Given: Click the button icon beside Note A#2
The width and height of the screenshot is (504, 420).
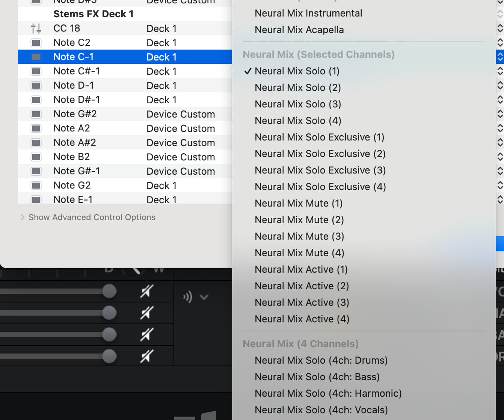Looking at the screenshot, I should click(36, 142).
